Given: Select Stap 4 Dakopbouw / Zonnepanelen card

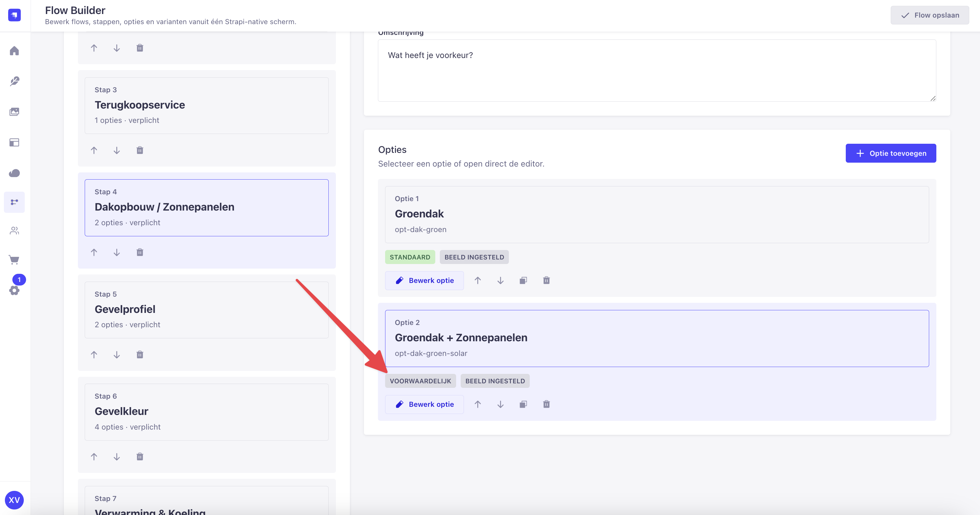Looking at the screenshot, I should tap(207, 208).
